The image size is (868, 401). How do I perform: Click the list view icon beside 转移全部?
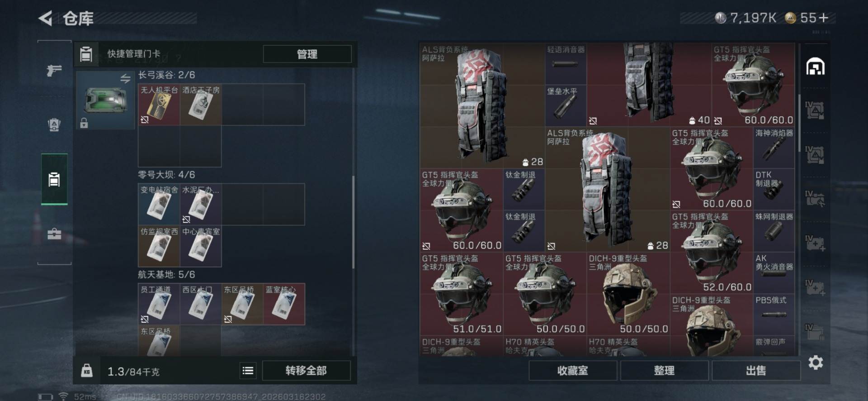[x=248, y=371]
